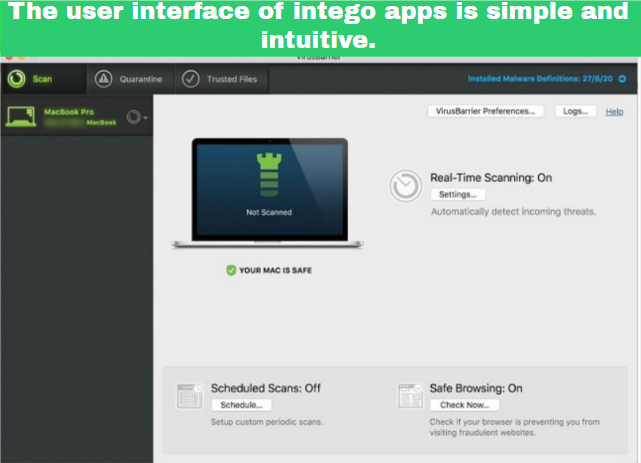Click the Help link
Image resolution: width=641 pixels, height=463 pixels.
pyautogui.click(x=614, y=111)
